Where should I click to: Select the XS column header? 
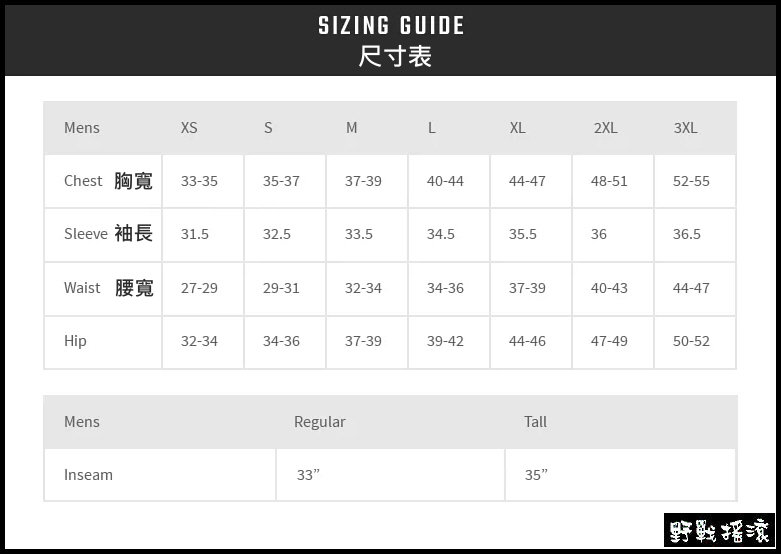point(189,128)
